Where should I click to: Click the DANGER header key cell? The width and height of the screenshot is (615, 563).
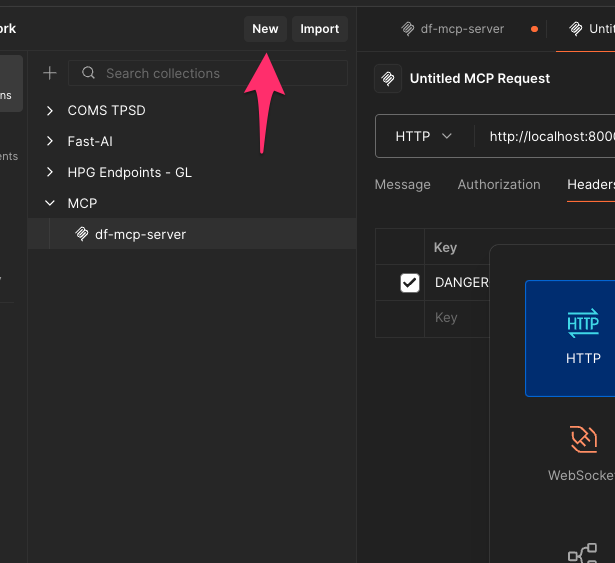tap(457, 282)
